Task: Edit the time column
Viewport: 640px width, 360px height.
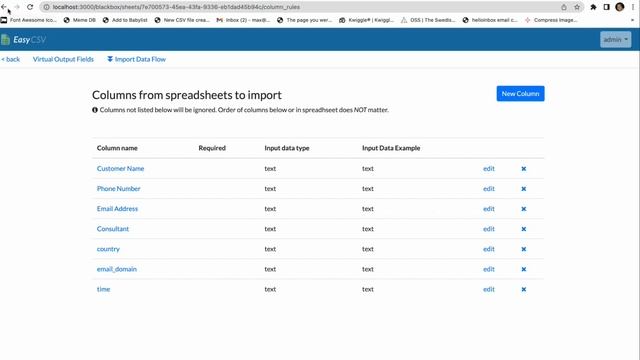Action: [489, 289]
